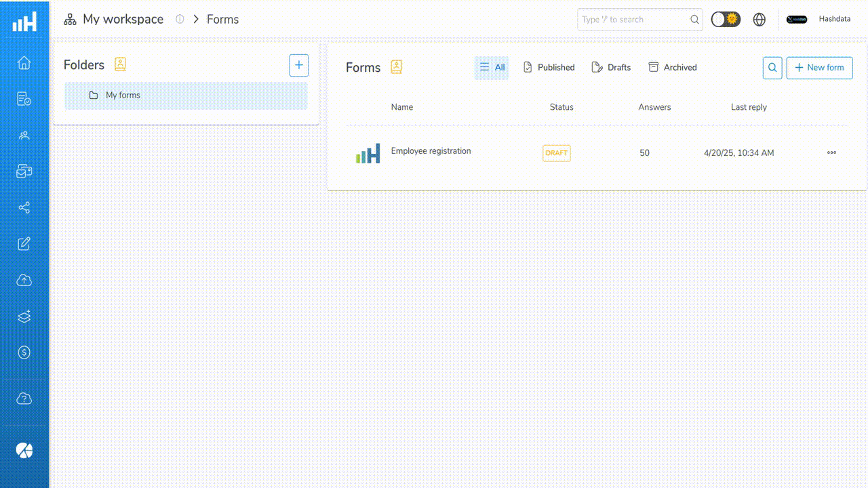The height and width of the screenshot is (488, 868).
Task: Click the Last reply column header
Action: point(749,107)
